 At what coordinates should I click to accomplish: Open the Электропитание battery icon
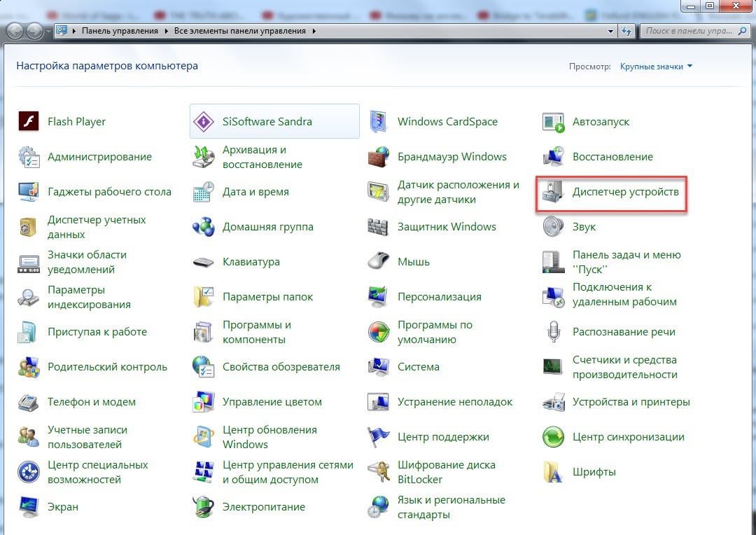click(203, 507)
